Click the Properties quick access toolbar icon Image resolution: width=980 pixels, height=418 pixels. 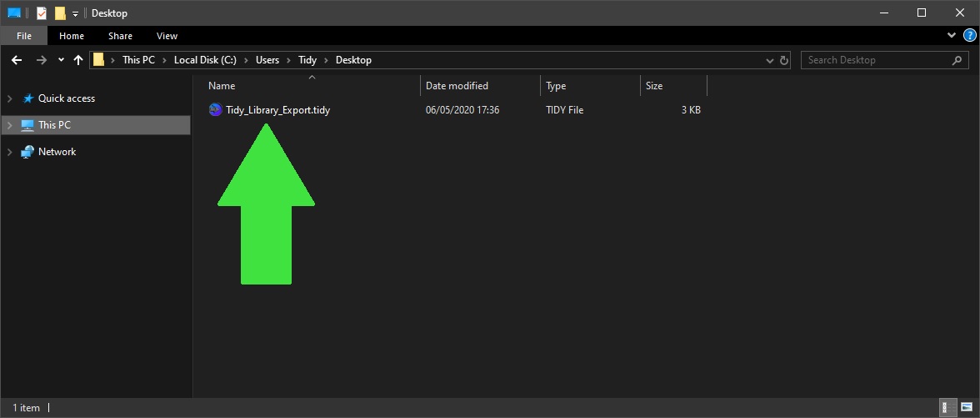(42, 13)
